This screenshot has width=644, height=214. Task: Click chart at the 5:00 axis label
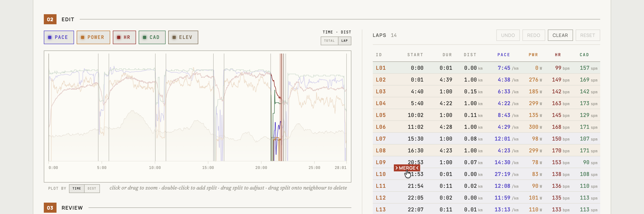101,168
